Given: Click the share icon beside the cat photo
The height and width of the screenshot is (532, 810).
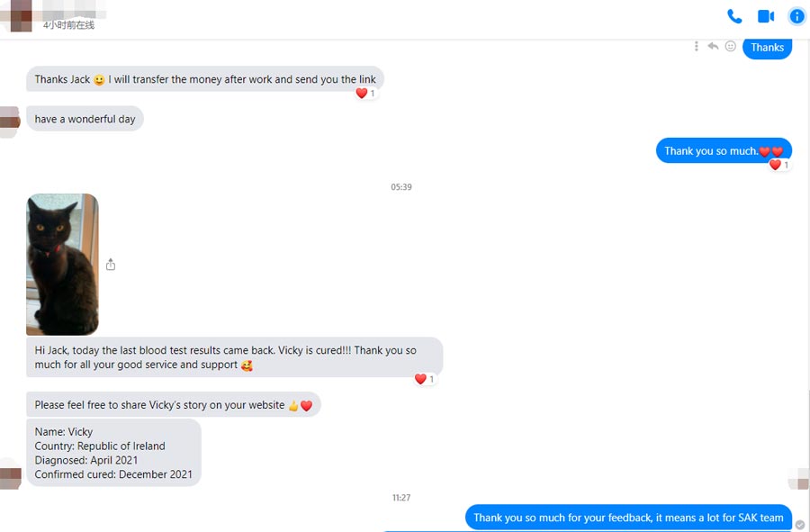Looking at the screenshot, I should (x=111, y=265).
